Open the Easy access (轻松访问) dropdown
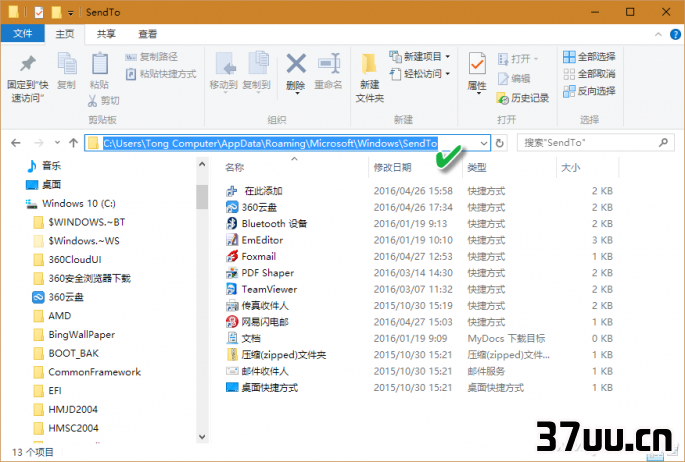 pyautogui.click(x=419, y=74)
